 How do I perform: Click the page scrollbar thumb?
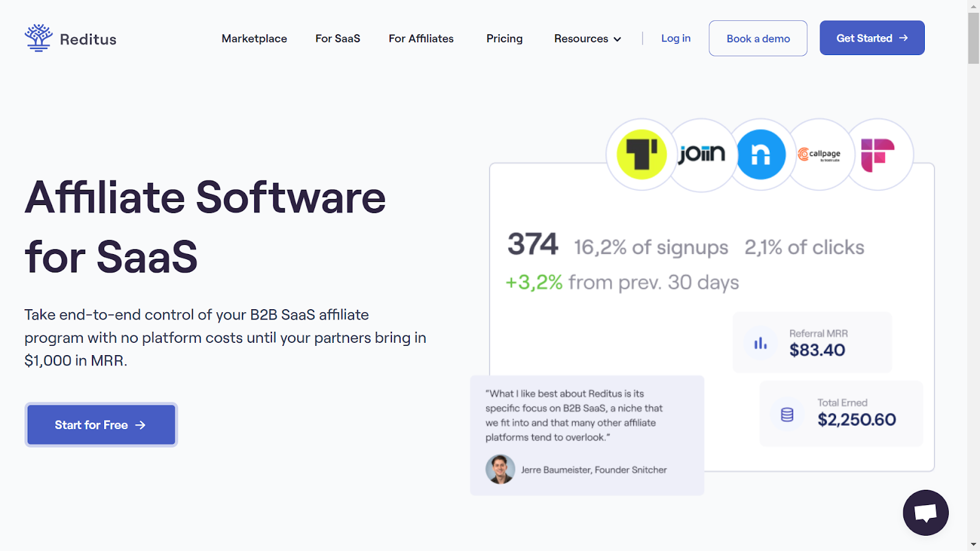click(x=973, y=38)
